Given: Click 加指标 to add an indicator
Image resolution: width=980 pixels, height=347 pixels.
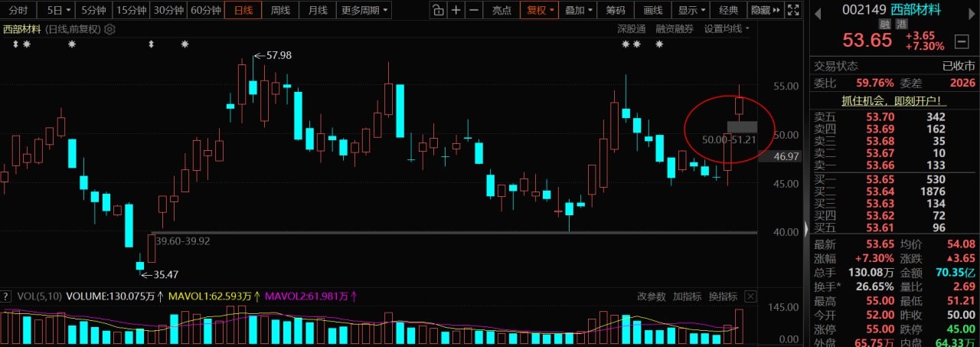Looking at the screenshot, I should [x=687, y=296].
